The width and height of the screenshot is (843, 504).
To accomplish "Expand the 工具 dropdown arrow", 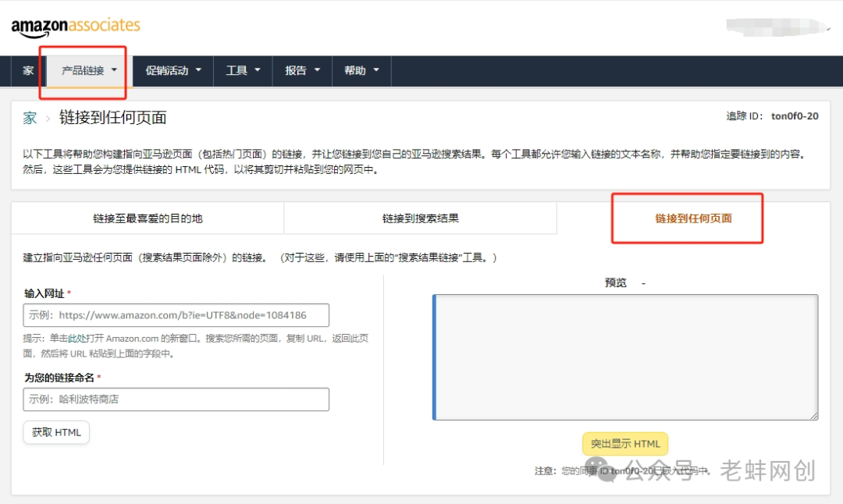I will coord(258,70).
